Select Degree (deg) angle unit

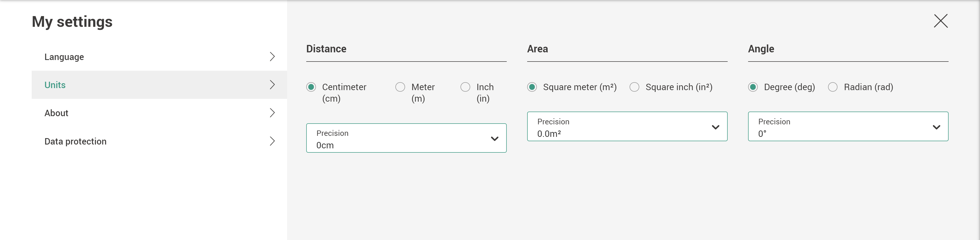click(x=753, y=87)
